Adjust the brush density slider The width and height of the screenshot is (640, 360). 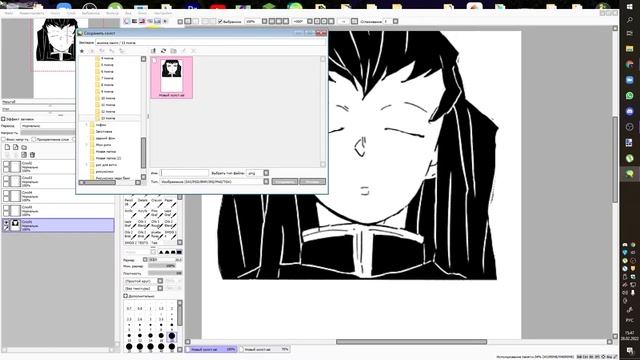tap(165, 273)
